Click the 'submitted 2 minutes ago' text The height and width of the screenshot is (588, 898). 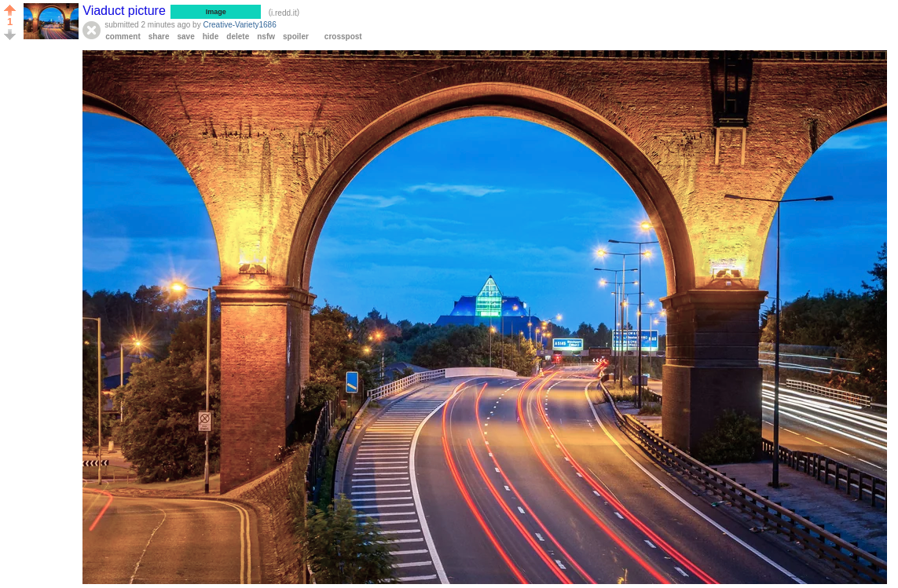tap(147, 24)
